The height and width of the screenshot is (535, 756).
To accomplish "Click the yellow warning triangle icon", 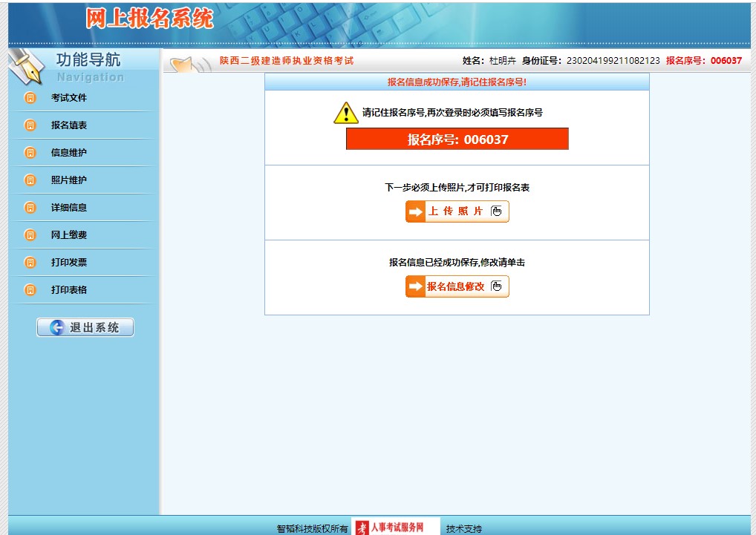I will click(x=345, y=113).
